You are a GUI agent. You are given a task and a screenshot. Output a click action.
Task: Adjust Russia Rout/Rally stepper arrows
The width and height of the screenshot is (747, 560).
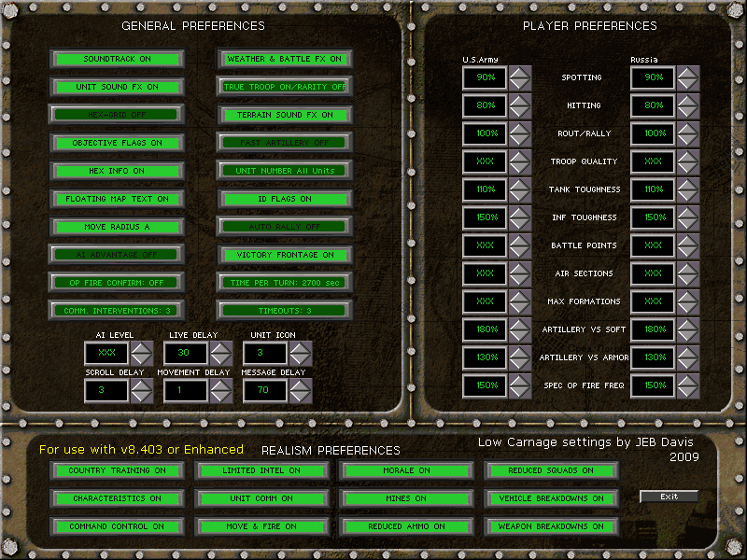click(688, 133)
